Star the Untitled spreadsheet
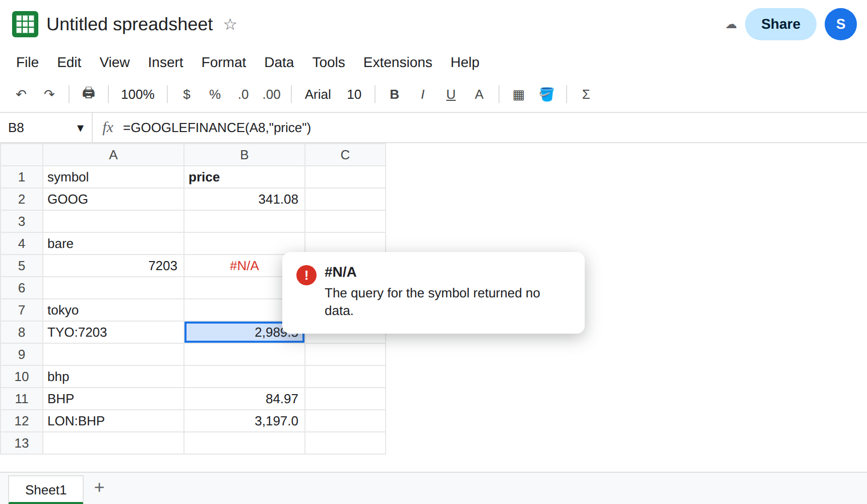Viewport: 867px width, 504px height. (230, 24)
